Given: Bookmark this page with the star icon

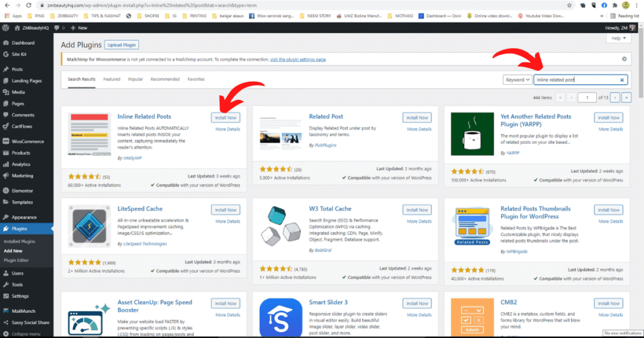Looking at the screenshot, I should pos(569,5).
